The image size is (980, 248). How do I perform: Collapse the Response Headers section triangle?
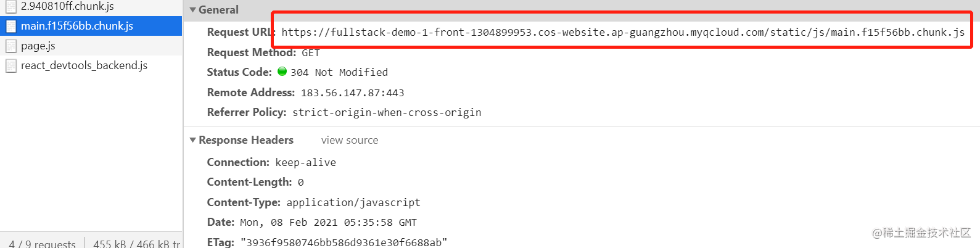point(193,140)
